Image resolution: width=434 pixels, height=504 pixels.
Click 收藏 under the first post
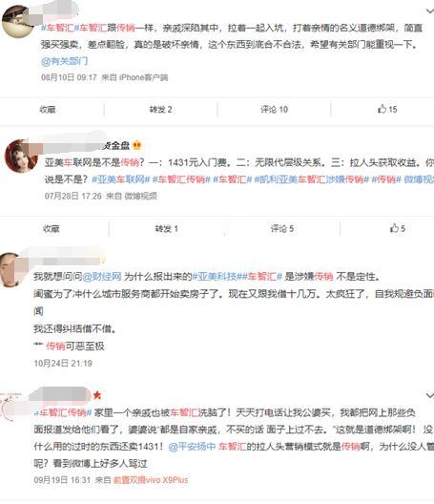pos(48,110)
